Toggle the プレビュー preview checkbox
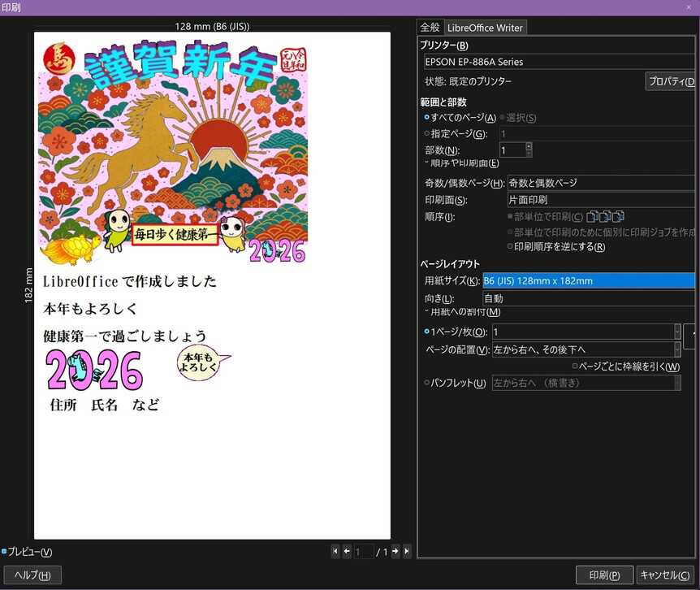700x590 pixels. (x=5, y=552)
